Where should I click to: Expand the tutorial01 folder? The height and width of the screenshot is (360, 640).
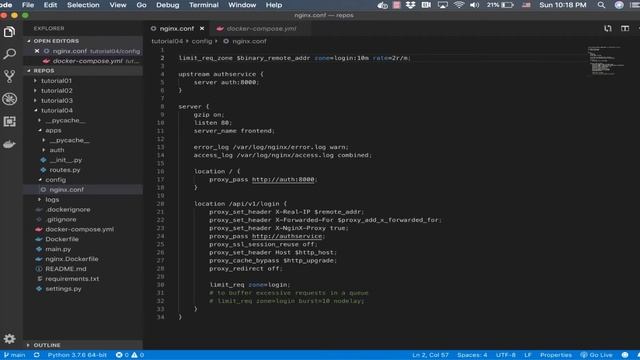(56, 81)
